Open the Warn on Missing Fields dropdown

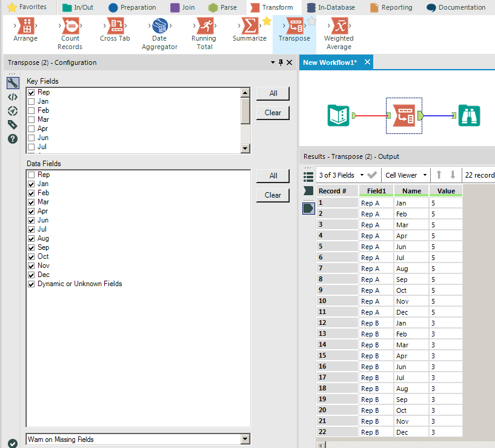click(245, 440)
